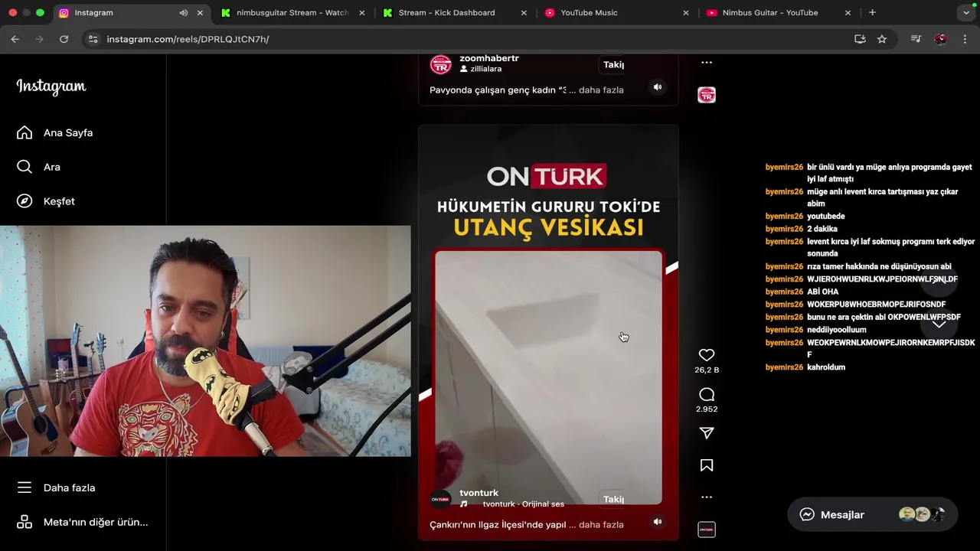Go back in browser history
Image resolution: width=980 pixels, height=551 pixels.
(15, 39)
